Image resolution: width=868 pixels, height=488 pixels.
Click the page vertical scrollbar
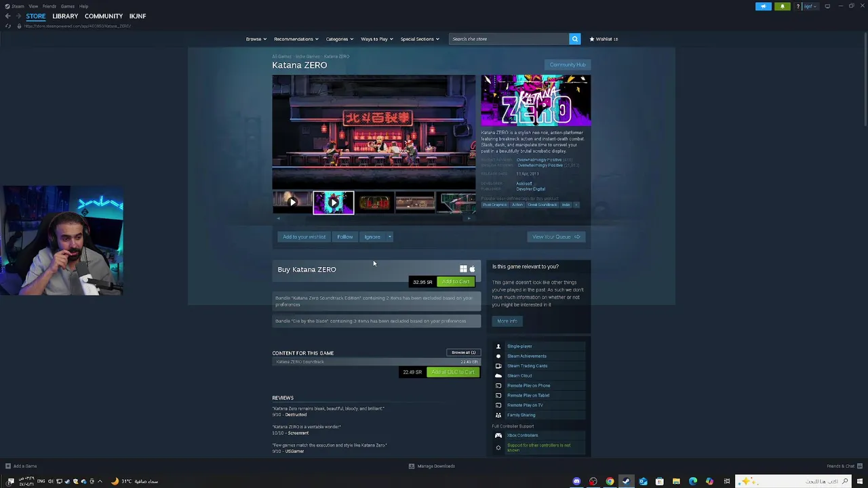[864, 79]
